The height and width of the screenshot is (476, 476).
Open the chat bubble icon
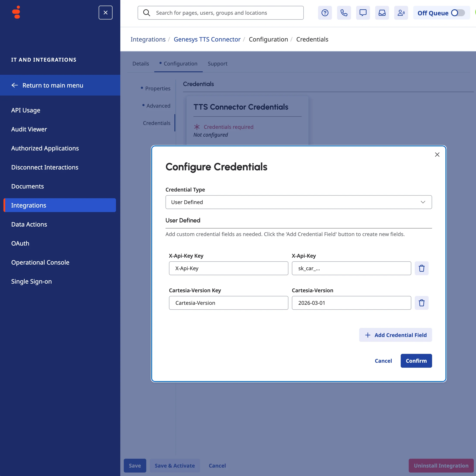click(x=363, y=13)
